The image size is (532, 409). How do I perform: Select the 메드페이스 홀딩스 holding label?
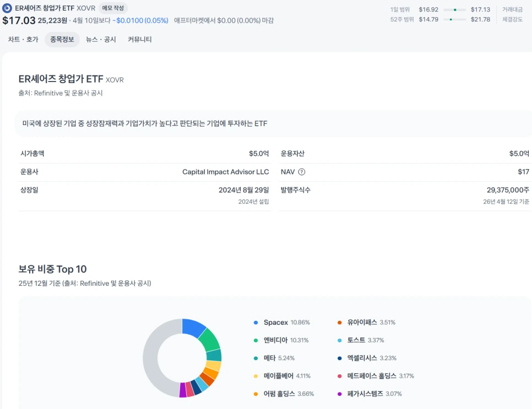coord(372,376)
